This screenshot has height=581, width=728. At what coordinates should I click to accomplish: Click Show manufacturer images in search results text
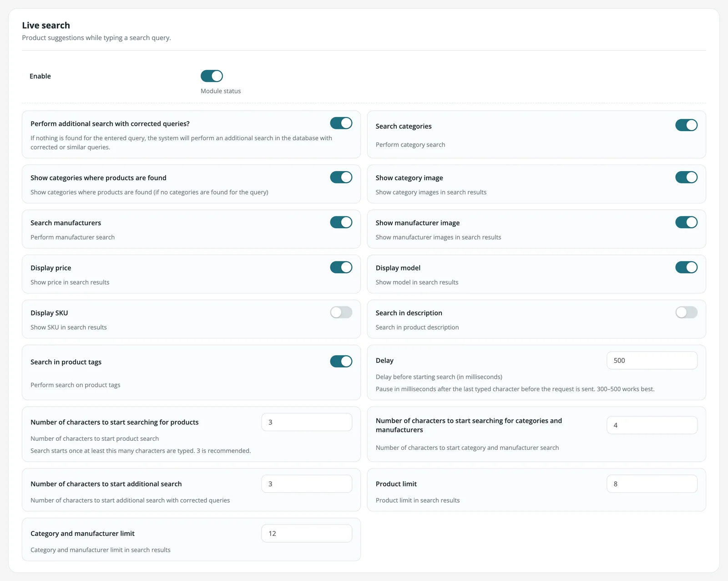[438, 237]
